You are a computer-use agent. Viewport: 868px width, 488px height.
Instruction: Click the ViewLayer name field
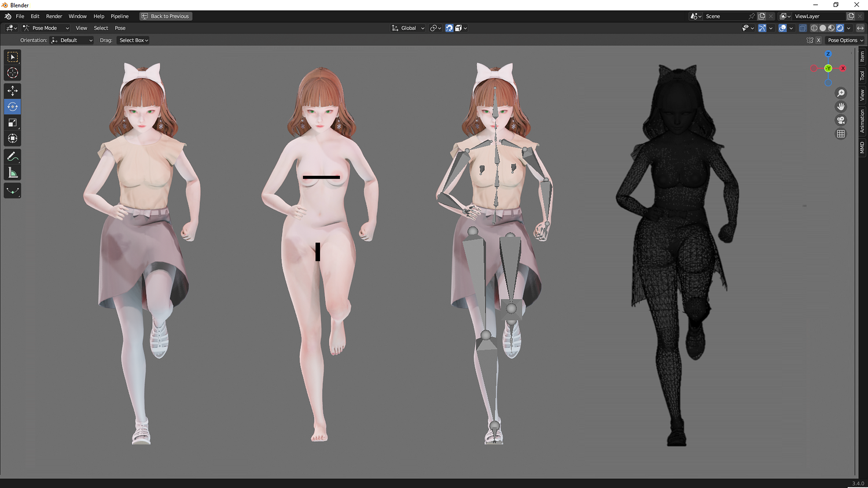[819, 16]
